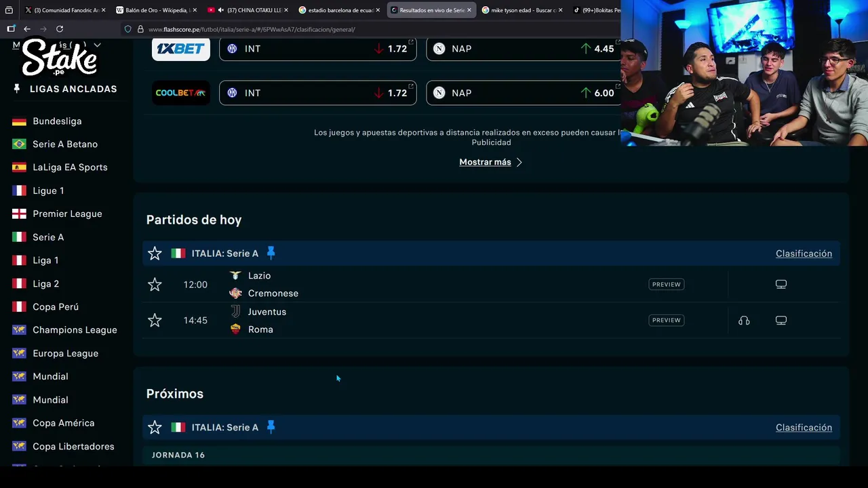Viewport: 868px width, 488px height.
Task: Close the Resultados en vivo tab
Action: point(469,10)
